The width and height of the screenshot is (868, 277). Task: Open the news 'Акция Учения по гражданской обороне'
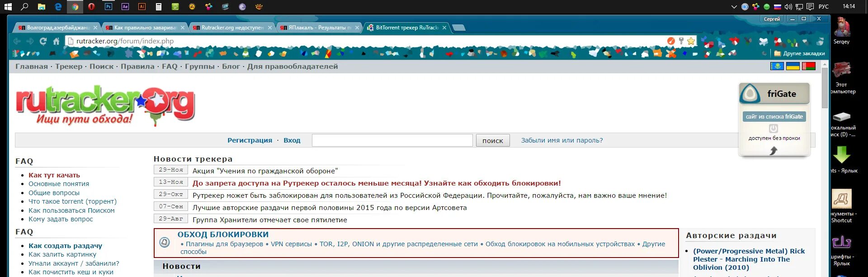(265, 171)
